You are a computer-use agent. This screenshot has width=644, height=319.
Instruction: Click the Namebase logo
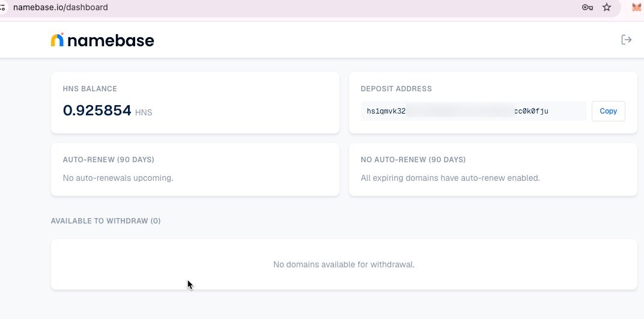(x=102, y=40)
